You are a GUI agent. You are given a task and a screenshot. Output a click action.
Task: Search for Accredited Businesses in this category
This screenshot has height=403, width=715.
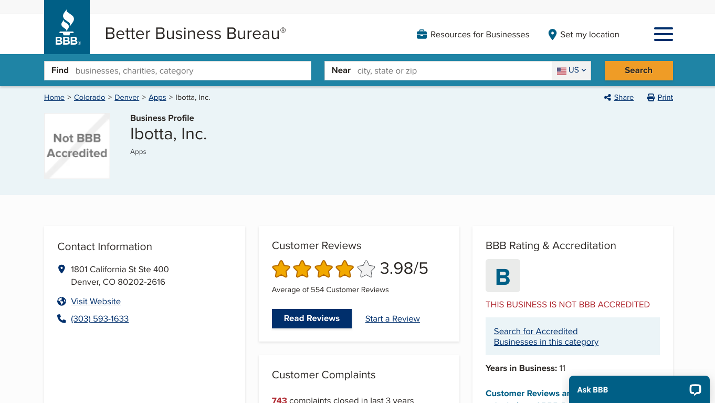(546, 336)
